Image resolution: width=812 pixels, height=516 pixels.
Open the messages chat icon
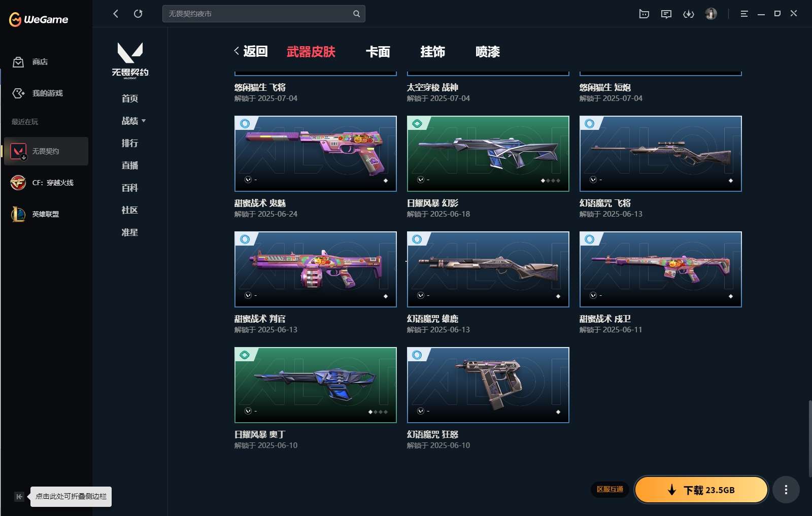[x=666, y=14]
